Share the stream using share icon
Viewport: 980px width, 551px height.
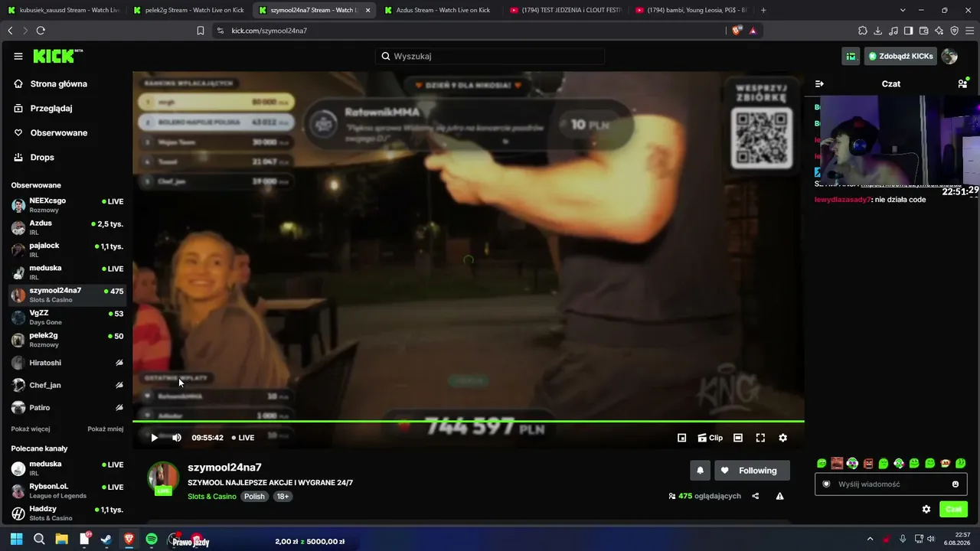(756, 496)
